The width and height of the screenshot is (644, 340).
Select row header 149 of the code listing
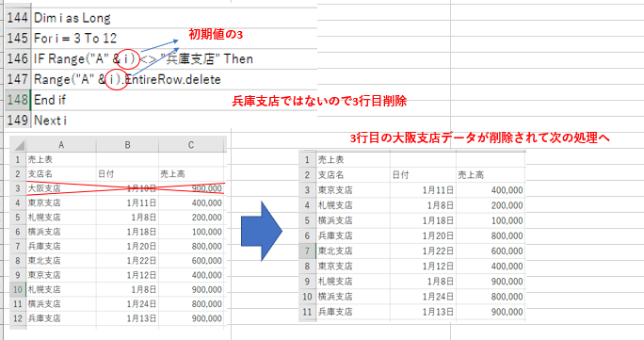tap(18, 121)
